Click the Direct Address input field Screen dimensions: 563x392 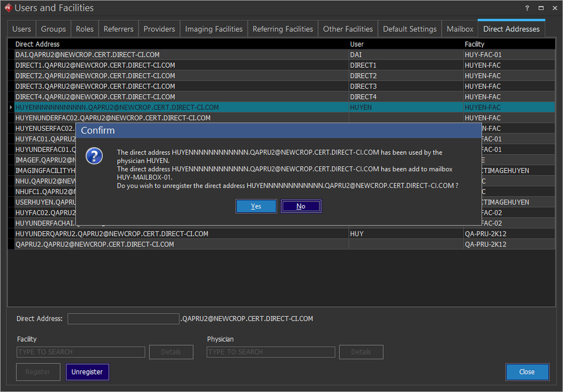click(x=123, y=319)
